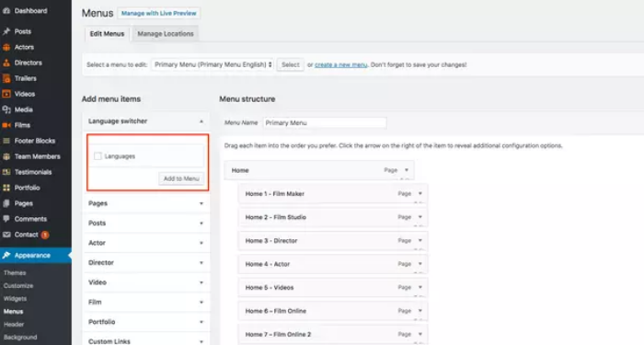
Task: Expand the Pages menu items panel
Action: point(201,203)
